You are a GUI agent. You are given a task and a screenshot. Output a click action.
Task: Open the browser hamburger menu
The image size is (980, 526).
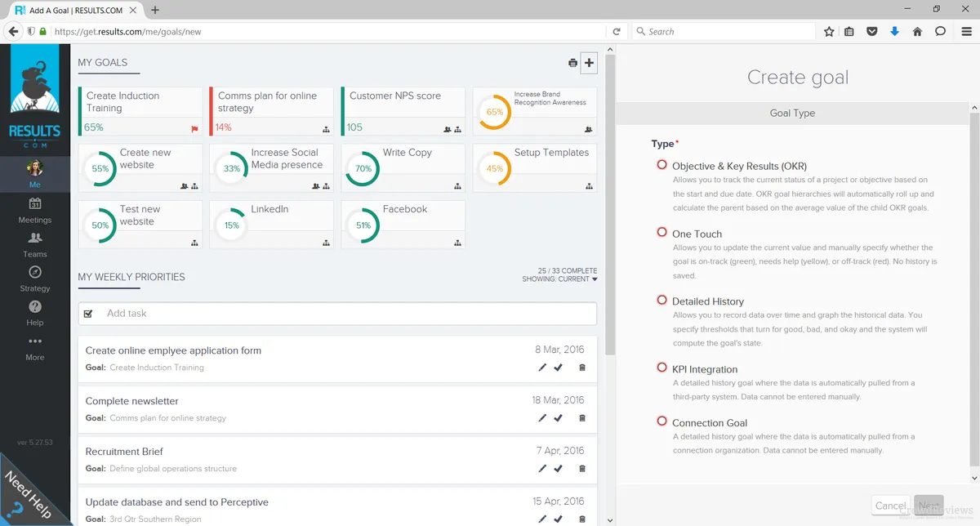click(x=965, y=32)
